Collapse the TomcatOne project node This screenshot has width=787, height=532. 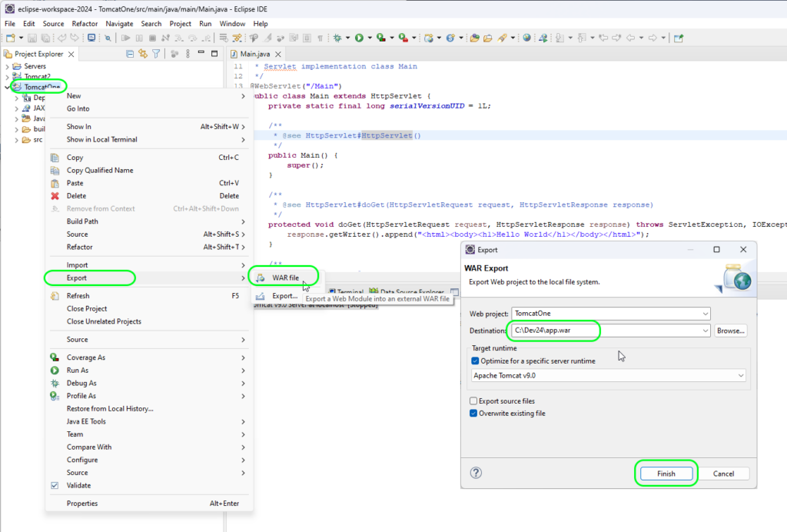coord(7,87)
